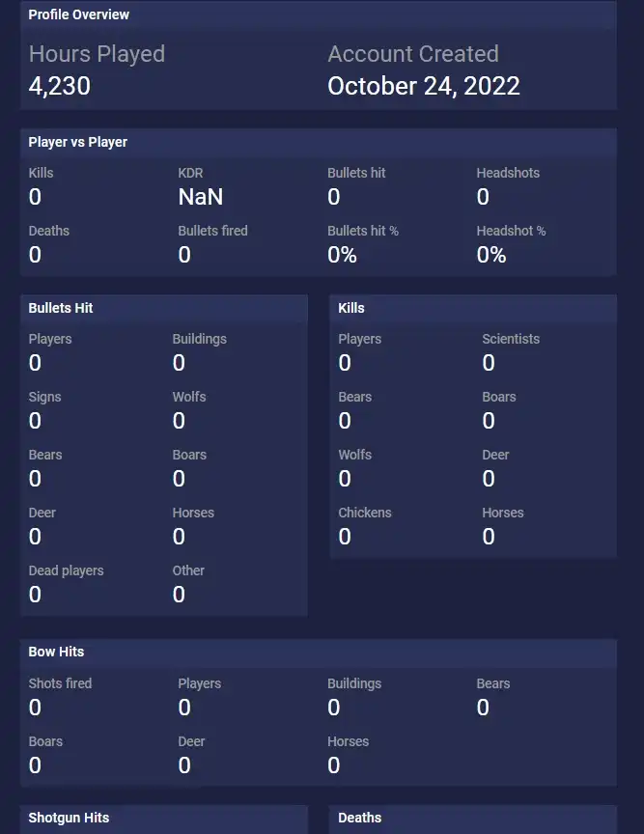Click the Headshot % stat label

(x=511, y=231)
